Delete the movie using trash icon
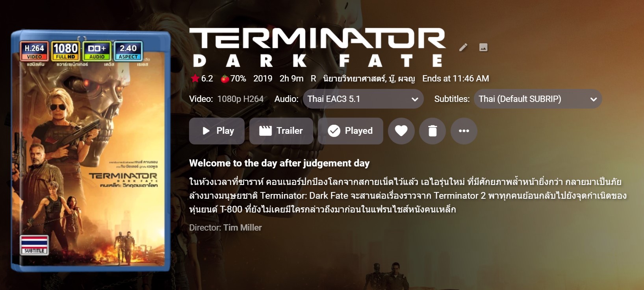The width and height of the screenshot is (644, 290). pos(432,131)
